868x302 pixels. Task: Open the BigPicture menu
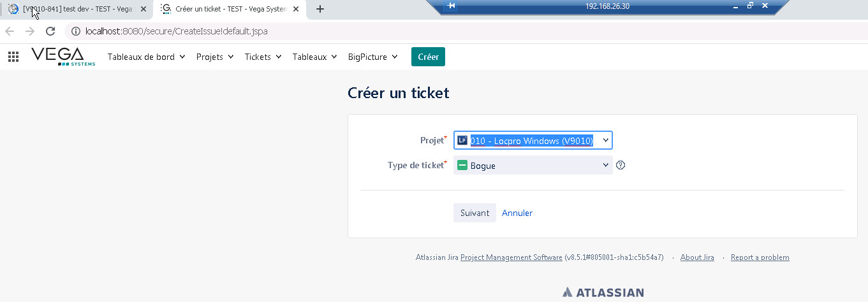(372, 57)
